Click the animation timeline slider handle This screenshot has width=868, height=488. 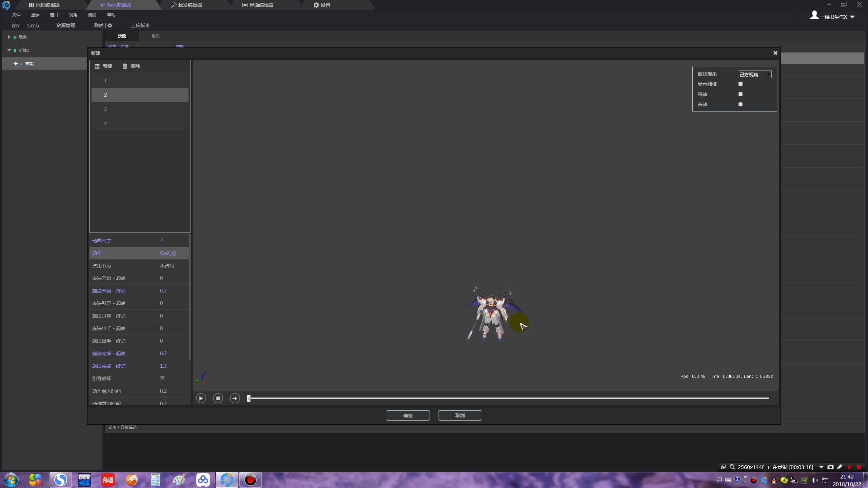tap(249, 398)
